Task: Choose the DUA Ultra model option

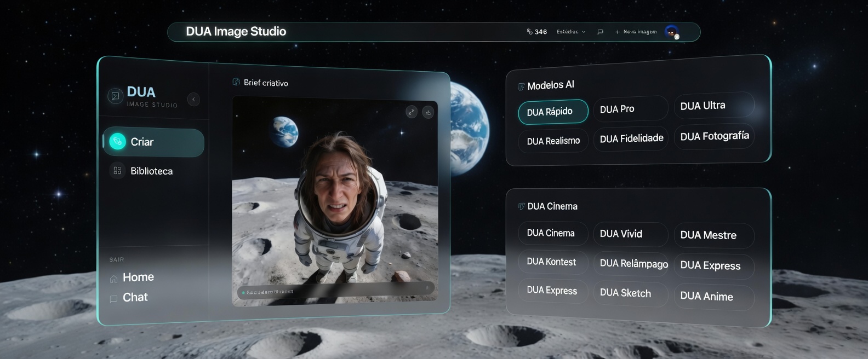Action: 713,106
